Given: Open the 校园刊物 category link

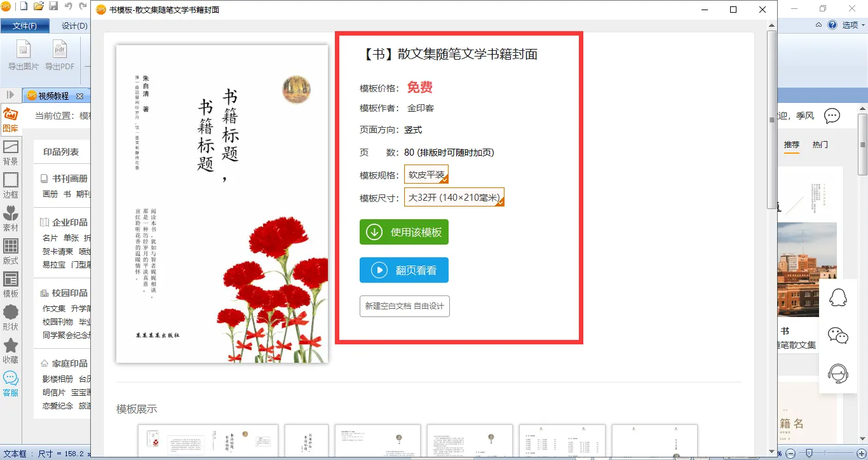Looking at the screenshot, I should point(58,321).
